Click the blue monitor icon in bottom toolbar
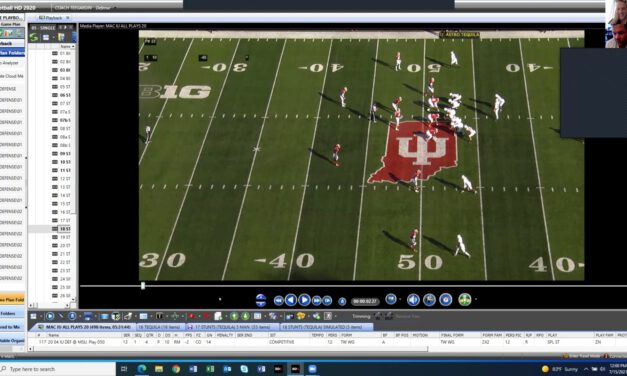The image size is (627, 376). [x=104, y=316]
